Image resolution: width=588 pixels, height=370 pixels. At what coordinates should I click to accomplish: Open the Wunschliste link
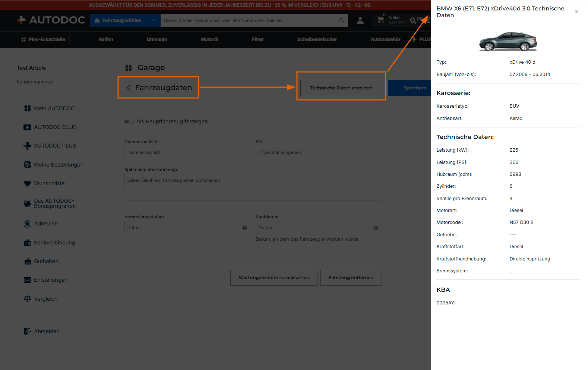click(x=49, y=183)
